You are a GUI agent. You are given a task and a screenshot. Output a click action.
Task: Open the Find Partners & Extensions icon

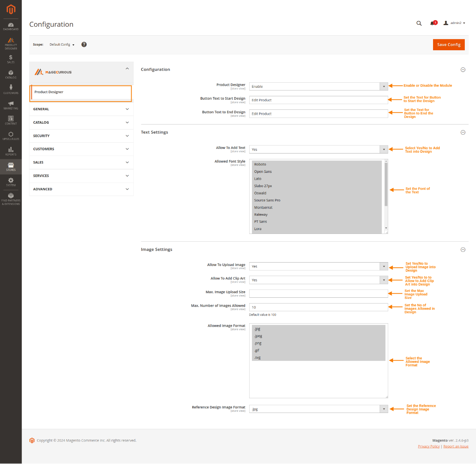[x=10, y=196]
